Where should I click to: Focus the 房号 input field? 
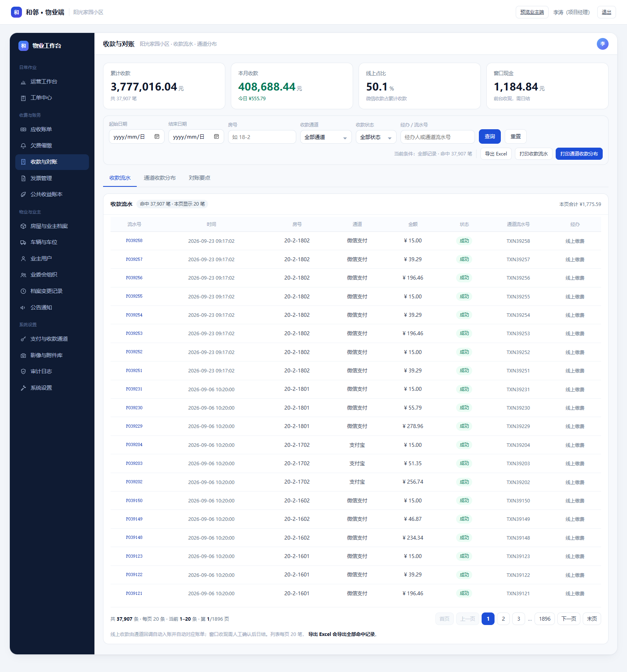(x=262, y=137)
